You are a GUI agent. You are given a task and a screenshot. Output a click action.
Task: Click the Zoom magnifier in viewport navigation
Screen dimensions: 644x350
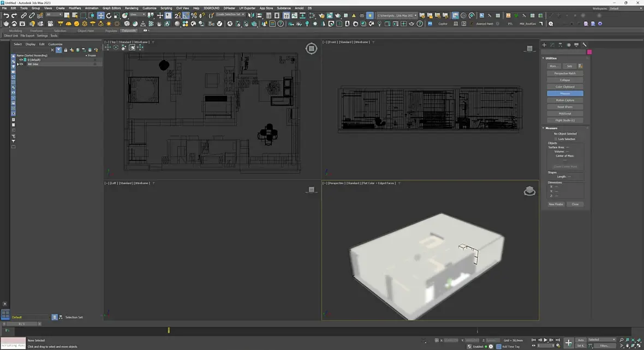click(621, 340)
